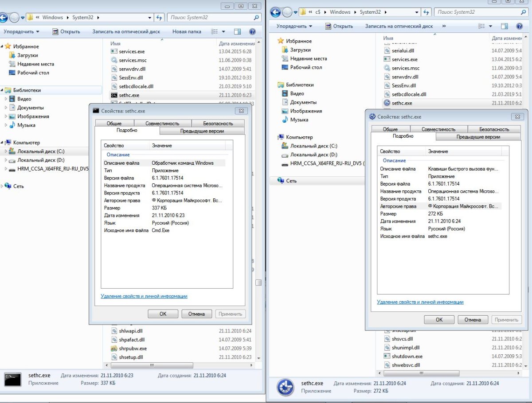The width and height of the screenshot is (532, 403).
Task: Open Локальный диск (D:) in right window
Action: [313, 155]
